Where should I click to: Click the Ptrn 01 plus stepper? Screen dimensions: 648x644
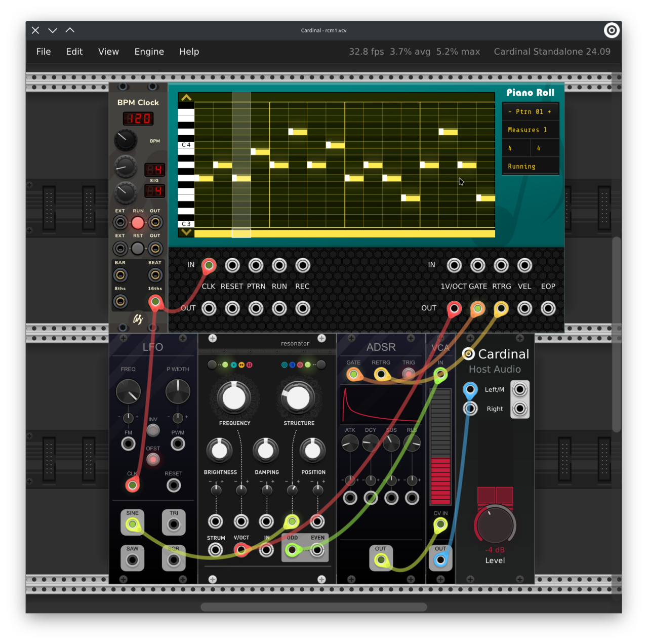pos(549,112)
